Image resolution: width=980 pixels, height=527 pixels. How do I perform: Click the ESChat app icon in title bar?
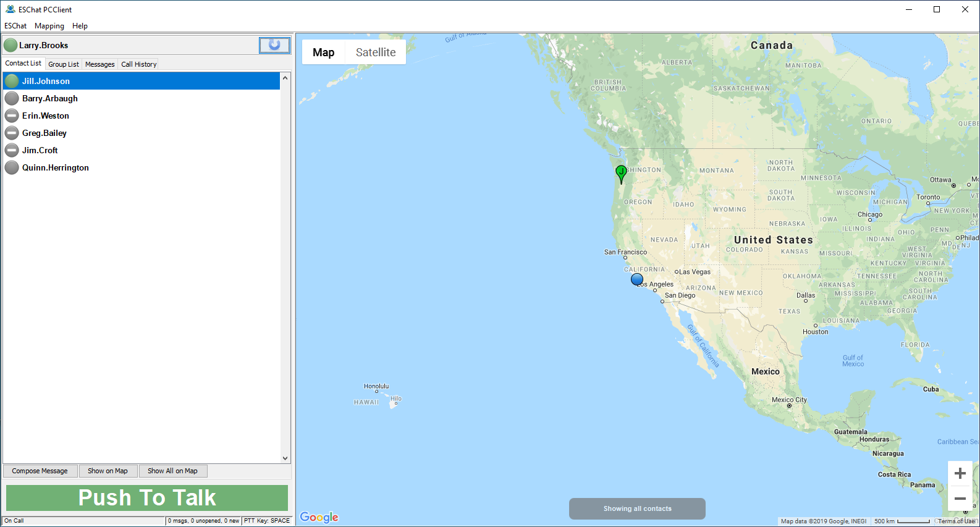coord(10,9)
